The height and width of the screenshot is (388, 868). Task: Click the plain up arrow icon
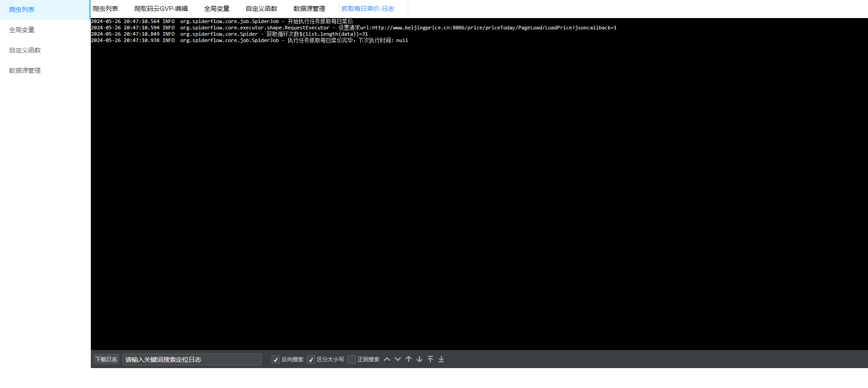click(409, 359)
